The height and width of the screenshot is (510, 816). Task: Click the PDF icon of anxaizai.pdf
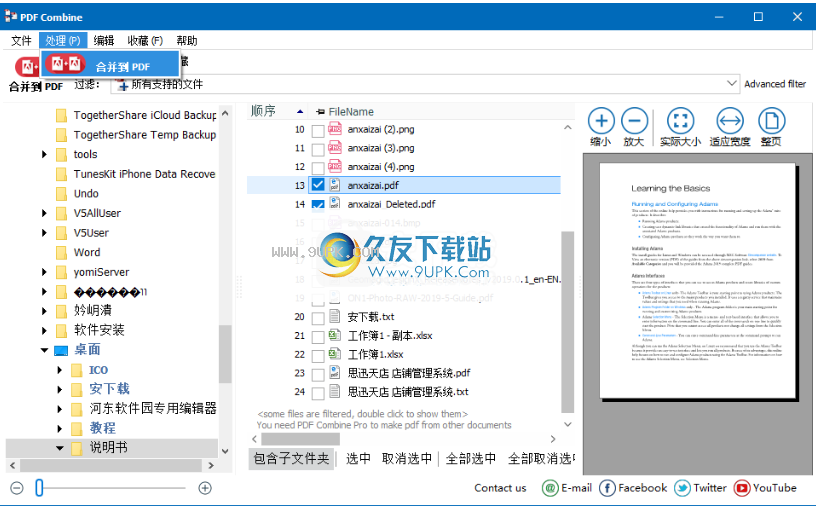(335, 185)
